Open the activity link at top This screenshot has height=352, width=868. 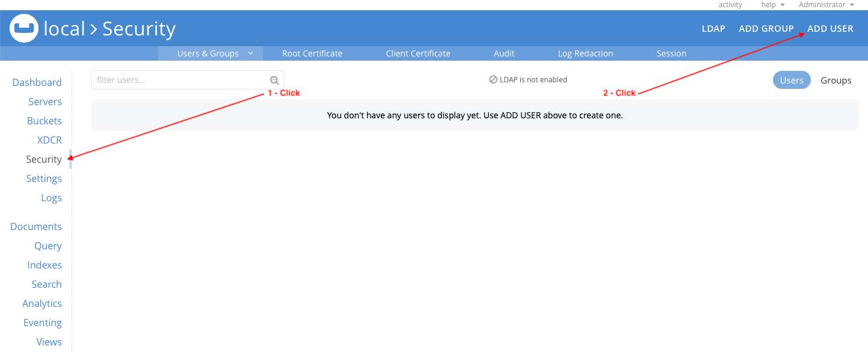[x=730, y=5]
